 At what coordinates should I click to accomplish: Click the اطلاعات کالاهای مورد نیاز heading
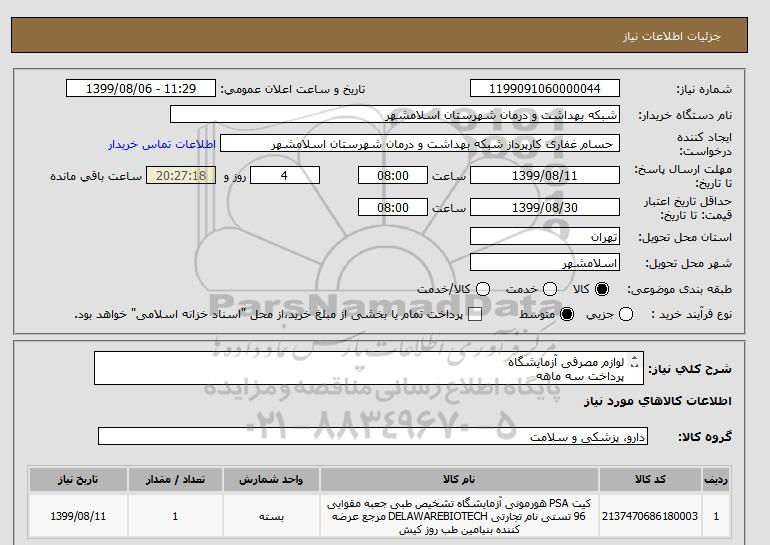coord(658,401)
